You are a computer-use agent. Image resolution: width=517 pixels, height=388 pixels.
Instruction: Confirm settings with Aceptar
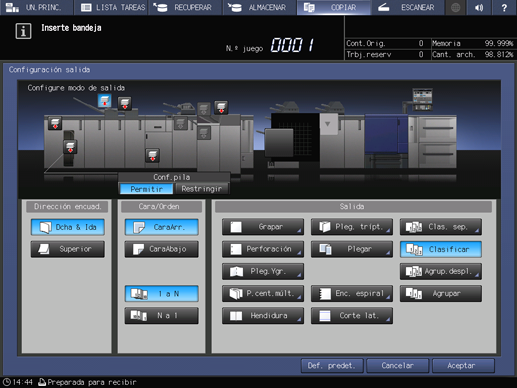(x=463, y=366)
